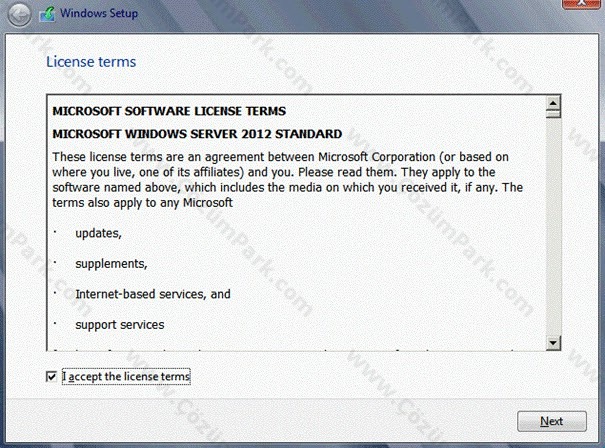Image resolution: width=605 pixels, height=448 pixels.
Task: Click the 'support services' bullet item
Action: pos(120,325)
